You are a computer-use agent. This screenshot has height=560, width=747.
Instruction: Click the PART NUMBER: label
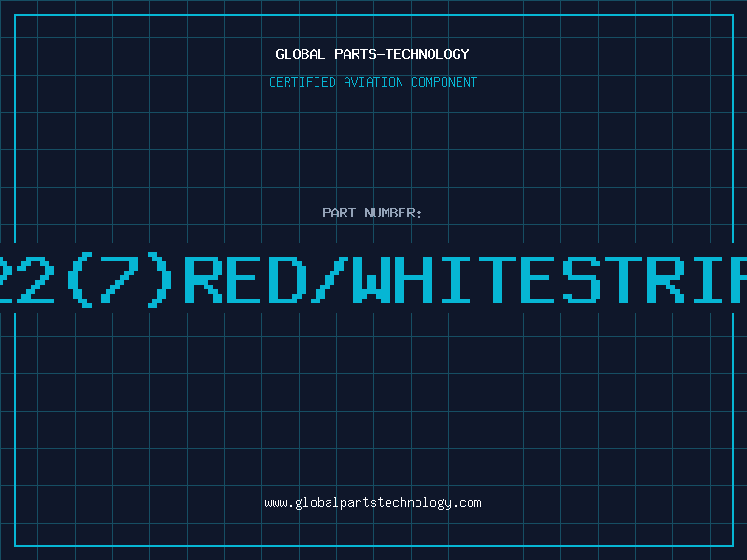[373, 213]
